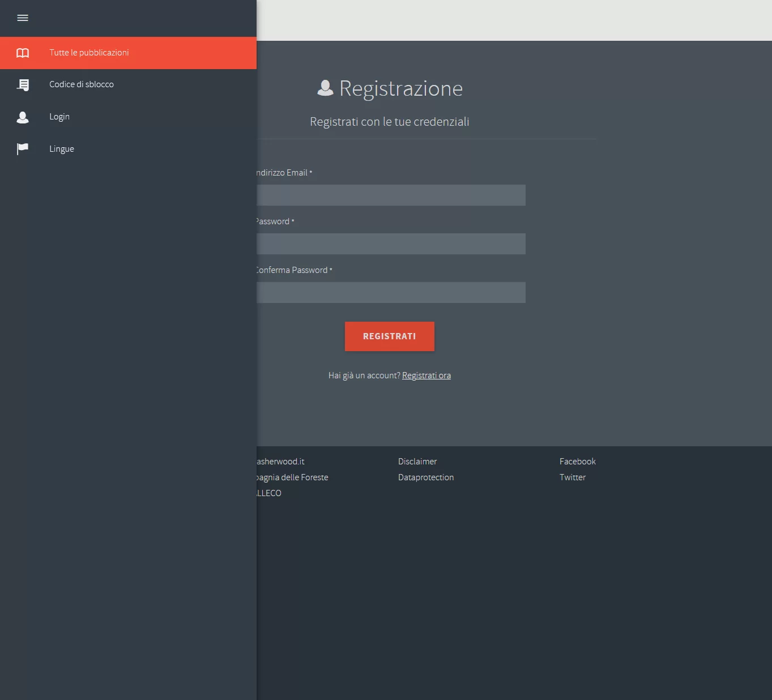
Task: Click into the Password field
Action: [x=391, y=244]
